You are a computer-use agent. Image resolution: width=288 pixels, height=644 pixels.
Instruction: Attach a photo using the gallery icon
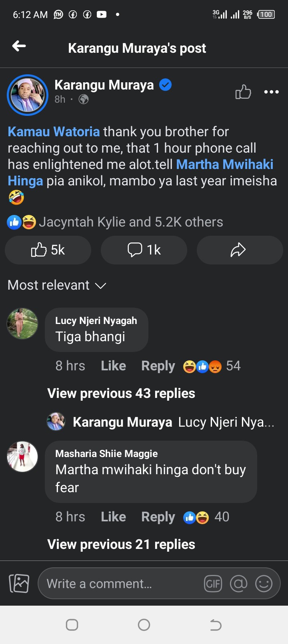coord(19,584)
